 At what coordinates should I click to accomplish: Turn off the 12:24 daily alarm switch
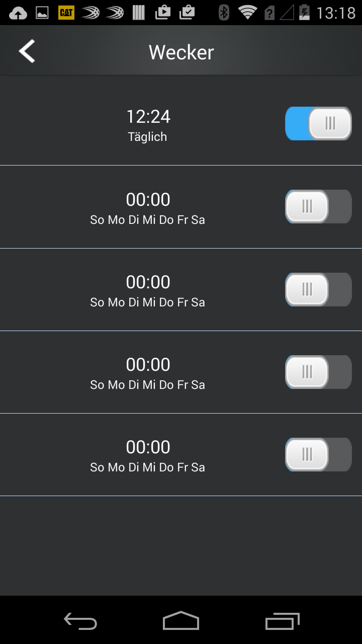click(318, 123)
